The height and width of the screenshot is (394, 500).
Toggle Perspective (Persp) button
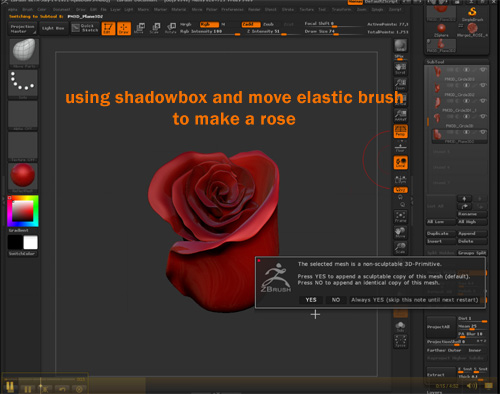[x=400, y=131]
